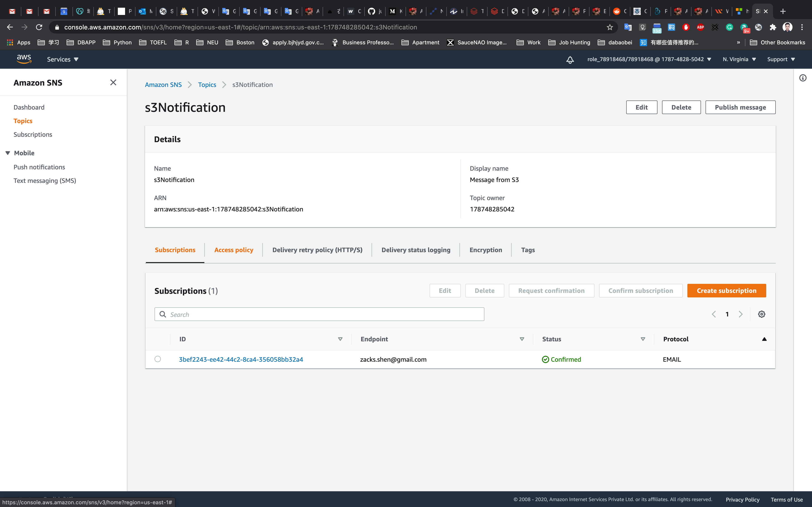The width and height of the screenshot is (812, 507).
Task: Open the notifications bell icon
Action: point(570,60)
